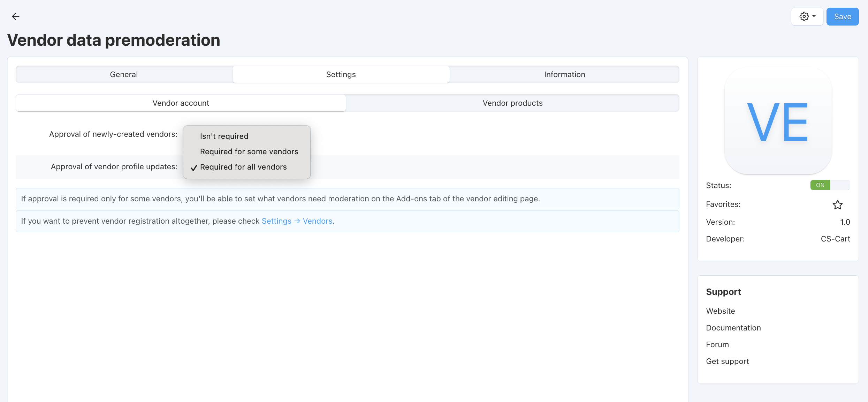The image size is (868, 402).
Task: Mark add-on as favorite with star icon
Action: [x=837, y=204]
